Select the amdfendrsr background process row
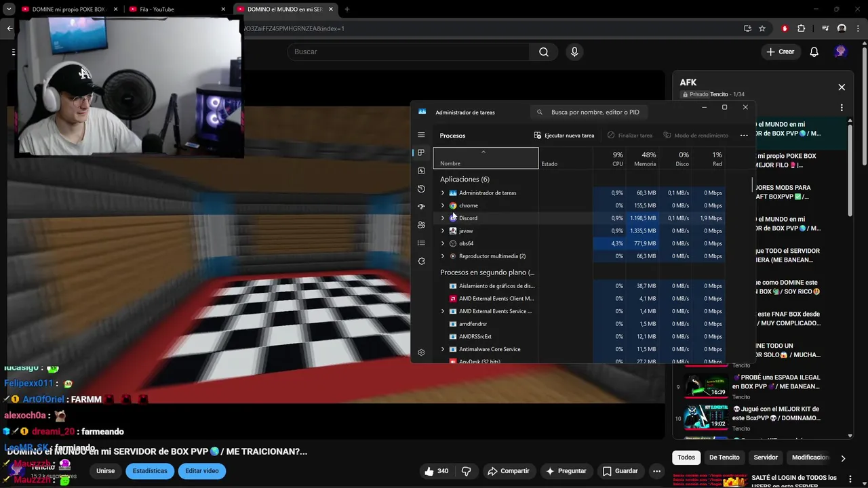 579,324
